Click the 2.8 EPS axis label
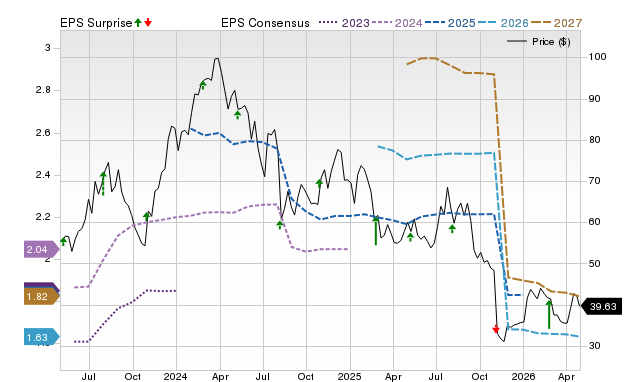This screenshot has width=640, height=382. [43, 90]
